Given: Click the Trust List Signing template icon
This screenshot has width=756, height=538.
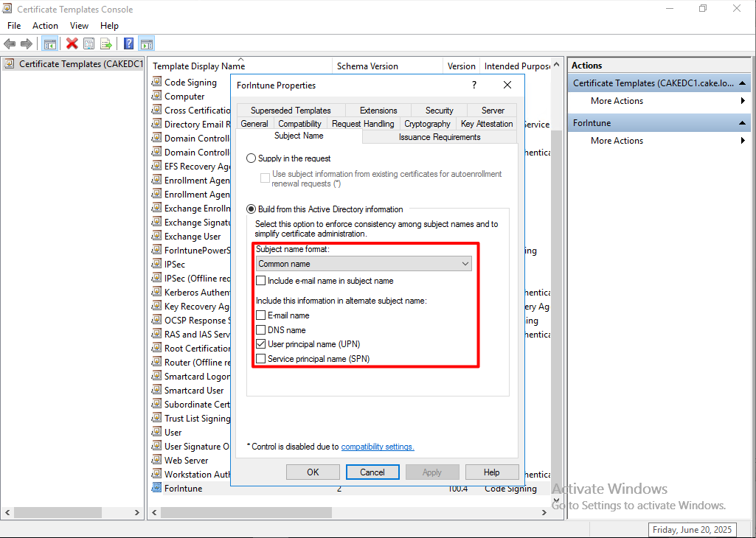Looking at the screenshot, I should click(x=156, y=418).
